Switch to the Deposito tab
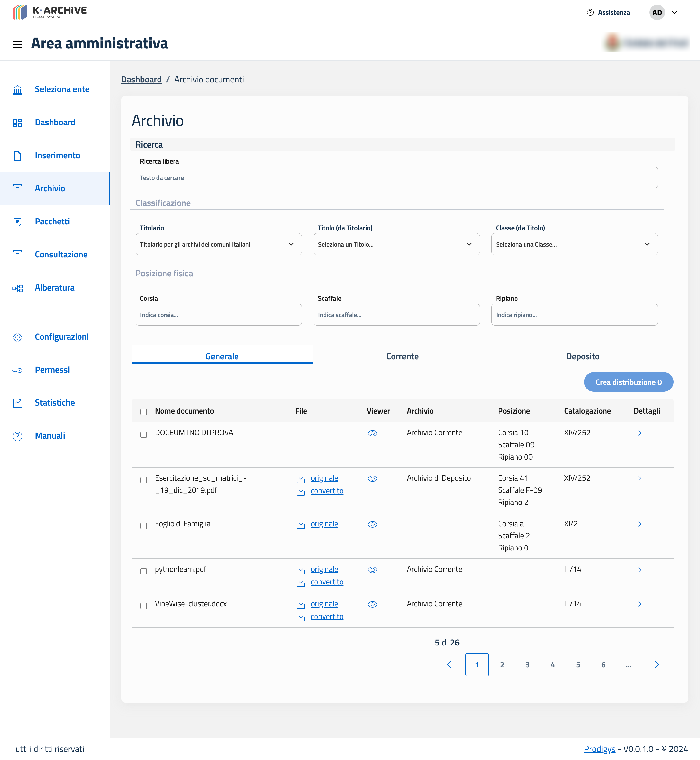The image size is (700, 760). click(x=582, y=356)
